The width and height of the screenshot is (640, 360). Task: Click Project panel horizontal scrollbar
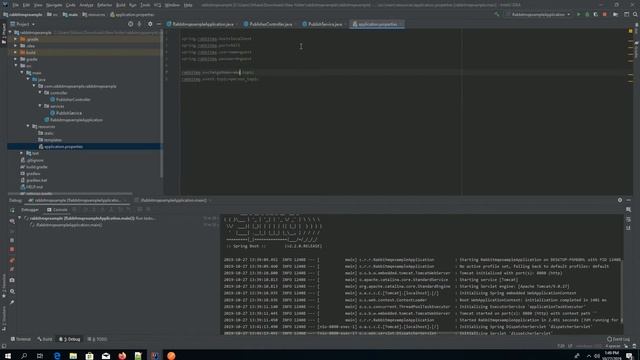[x=69, y=194]
